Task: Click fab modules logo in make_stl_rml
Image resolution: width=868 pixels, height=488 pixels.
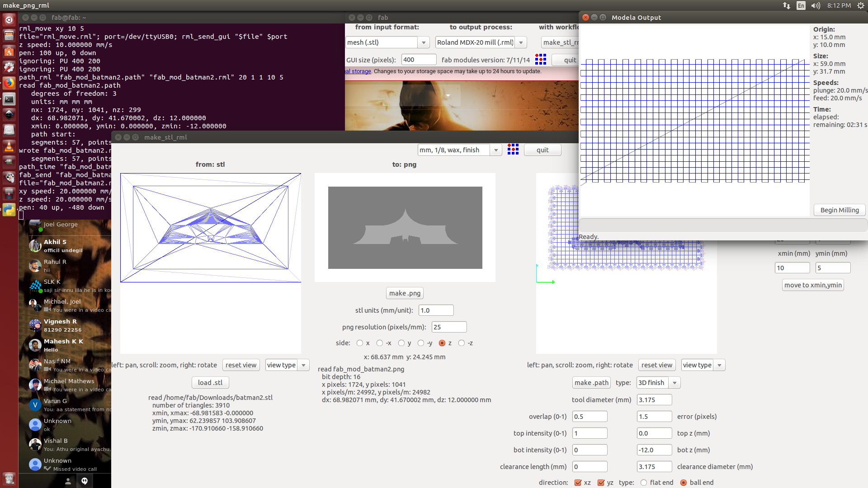Action: pos(513,150)
